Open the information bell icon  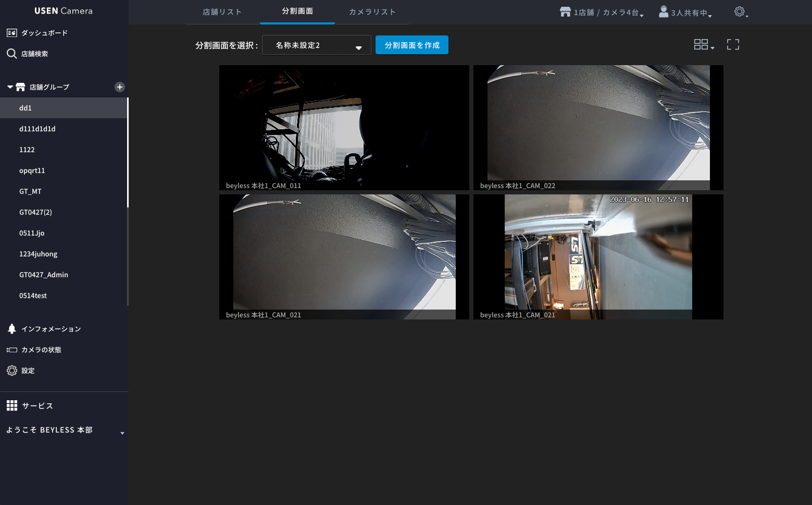[x=11, y=329]
